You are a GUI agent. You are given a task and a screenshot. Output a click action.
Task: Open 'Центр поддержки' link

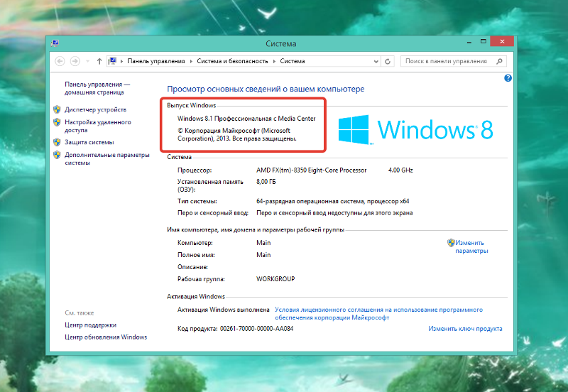(91, 325)
